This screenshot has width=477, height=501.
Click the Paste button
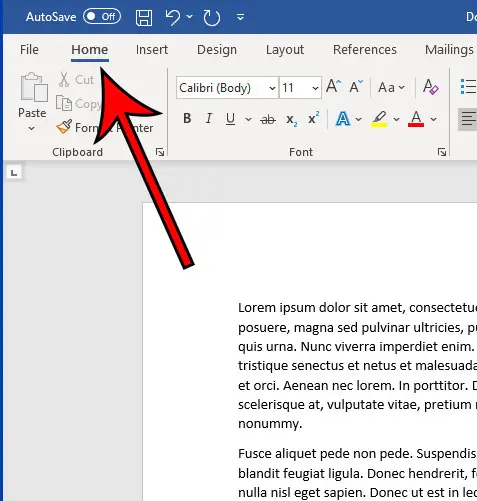coord(32,102)
